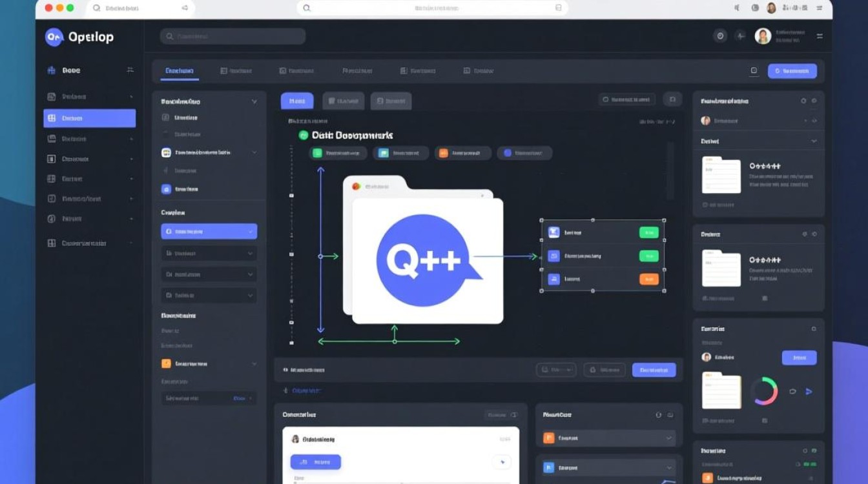The width and height of the screenshot is (868, 484).
Task: Click the Opetlop logo icon
Action: pyautogui.click(x=54, y=37)
